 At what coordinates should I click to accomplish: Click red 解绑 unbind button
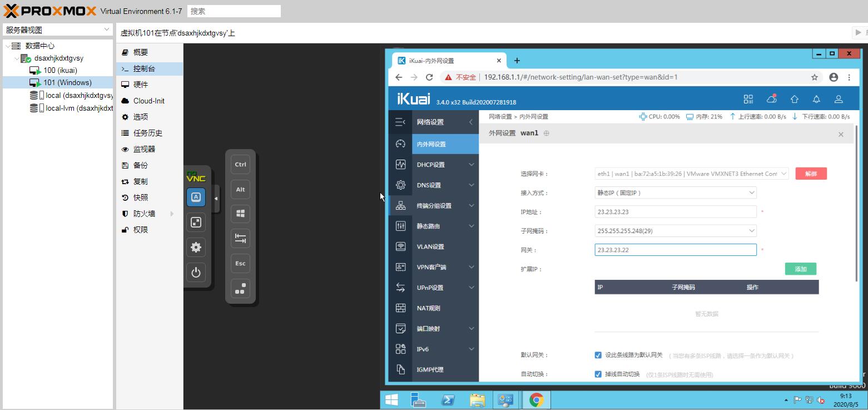811,174
